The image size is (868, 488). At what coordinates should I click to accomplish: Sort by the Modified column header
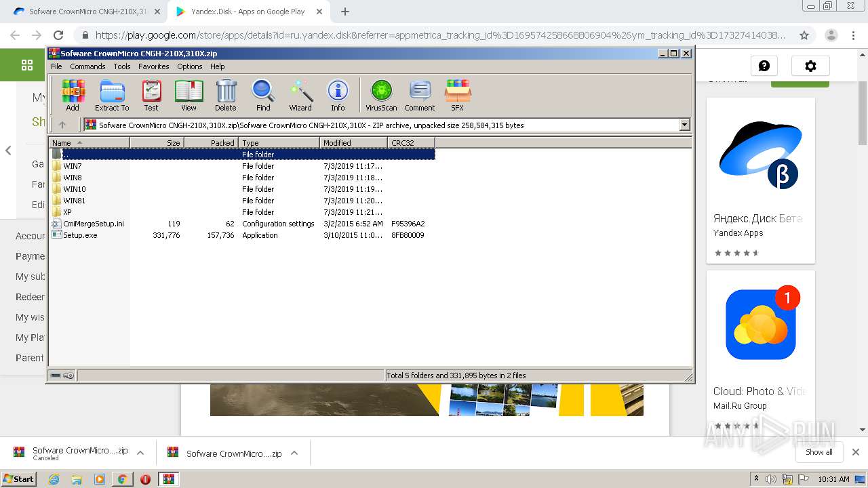click(353, 142)
